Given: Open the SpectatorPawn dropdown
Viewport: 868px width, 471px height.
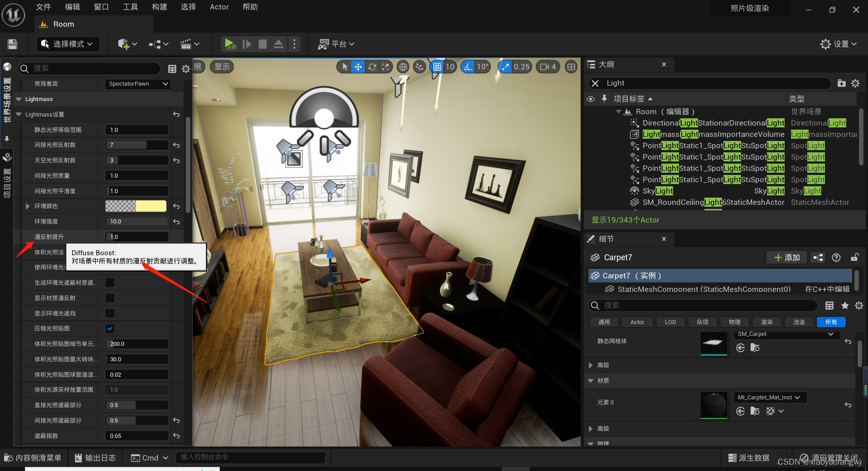Looking at the screenshot, I should [138, 84].
